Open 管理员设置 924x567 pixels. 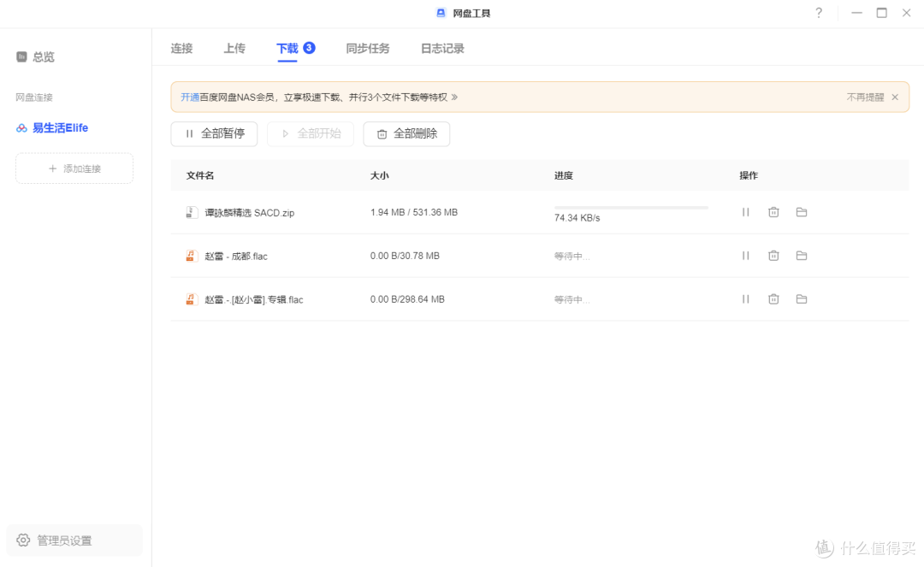click(x=74, y=540)
